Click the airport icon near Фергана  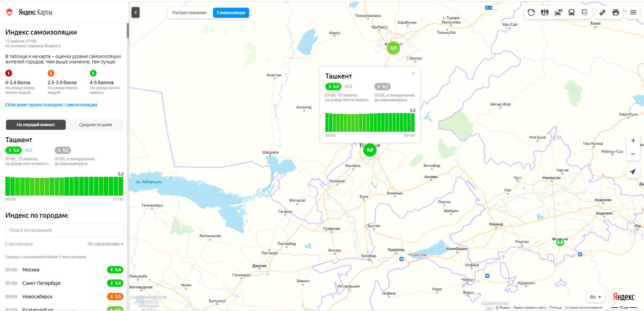[x=580, y=254]
